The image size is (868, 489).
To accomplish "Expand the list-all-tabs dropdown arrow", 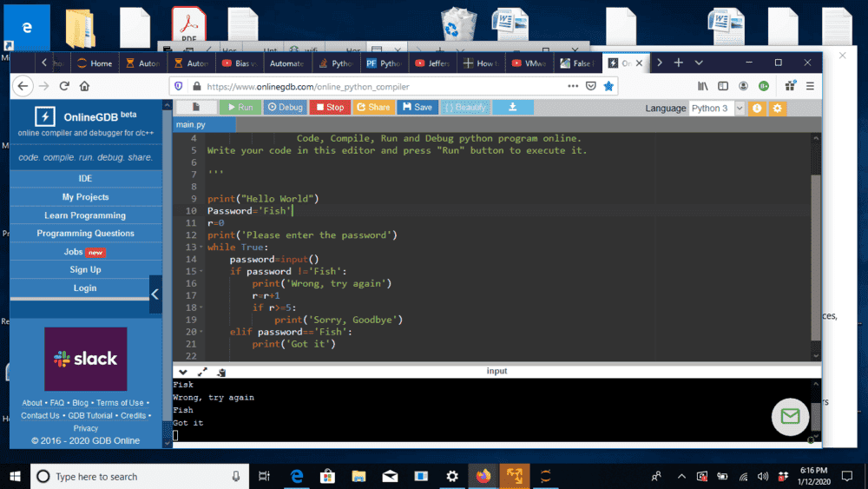I will point(699,63).
